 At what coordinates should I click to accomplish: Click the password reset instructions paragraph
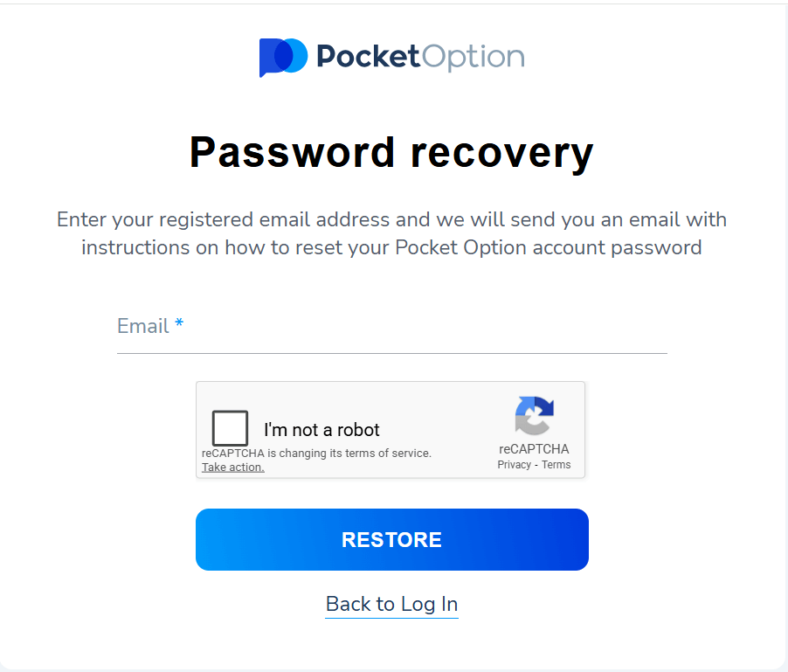[391, 233]
